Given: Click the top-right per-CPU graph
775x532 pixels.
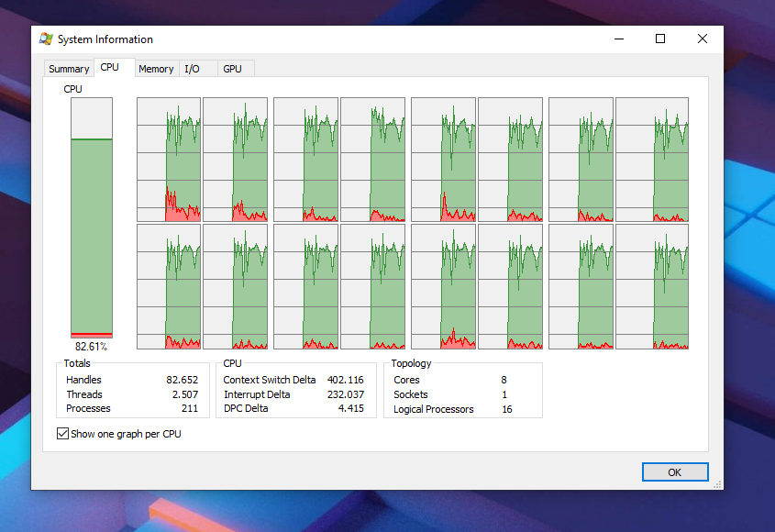Looking at the screenshot, I should tap(652, 160).
